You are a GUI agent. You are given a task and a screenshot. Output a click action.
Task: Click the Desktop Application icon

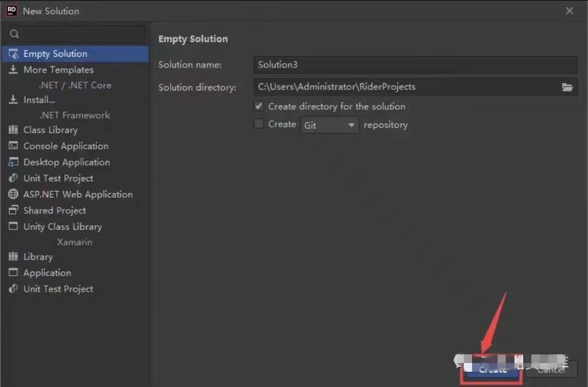click(x=13, y=162)
